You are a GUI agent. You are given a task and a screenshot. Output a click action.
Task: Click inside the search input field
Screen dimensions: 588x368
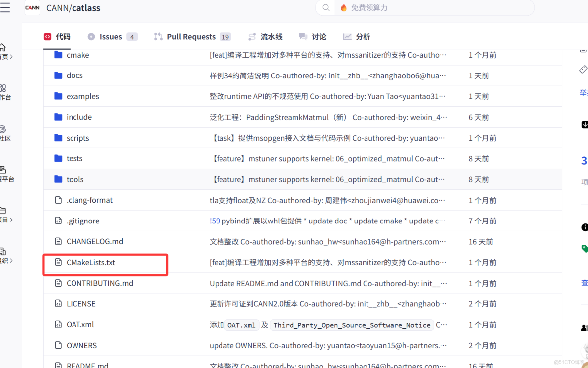(x=422, y=8)
